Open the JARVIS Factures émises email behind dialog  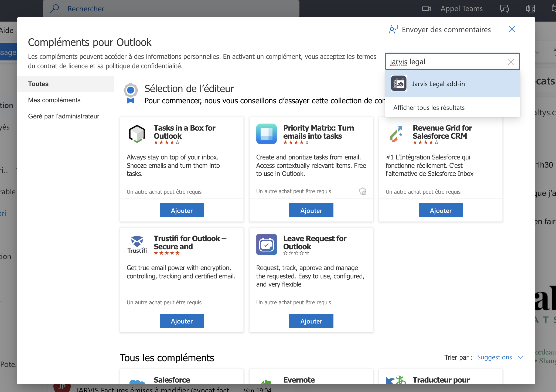[x=153, y=389]
